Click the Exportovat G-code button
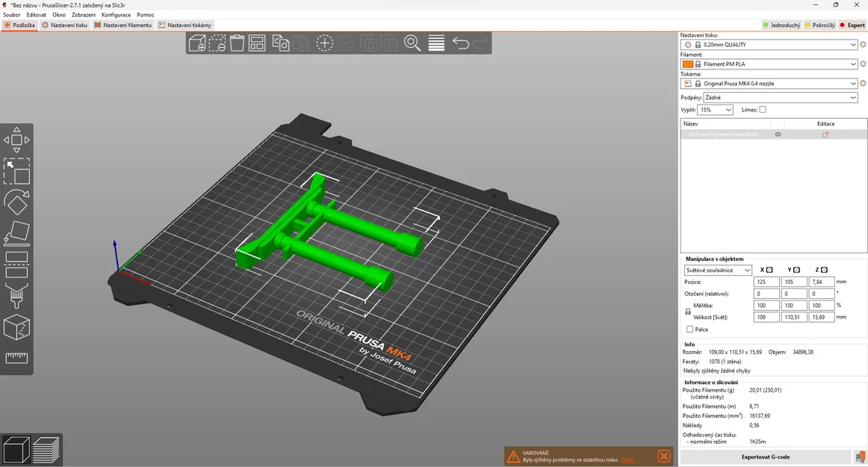The height and width of the screenshot is (467, 868). tap(765, 457)
